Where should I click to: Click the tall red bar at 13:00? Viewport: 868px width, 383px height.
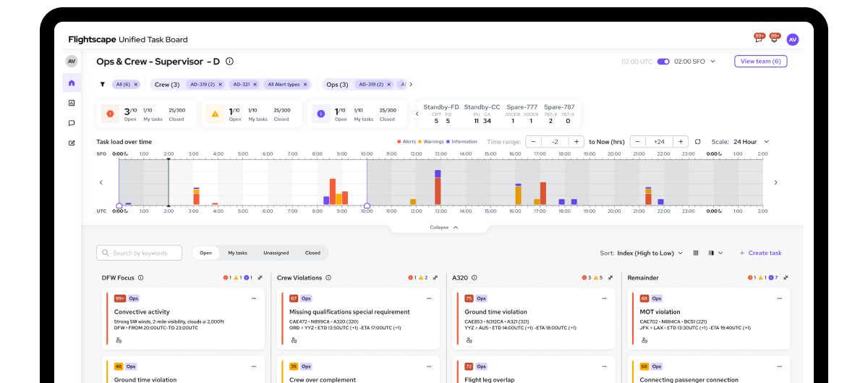pyautogui.click(x=438, y=191)
